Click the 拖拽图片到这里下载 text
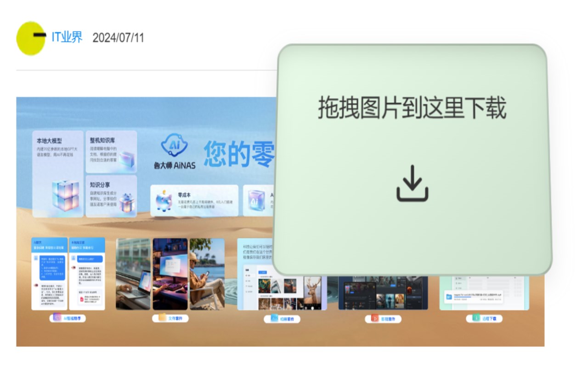Viewport: 588px width, 368px height. [x=412, y=108]
